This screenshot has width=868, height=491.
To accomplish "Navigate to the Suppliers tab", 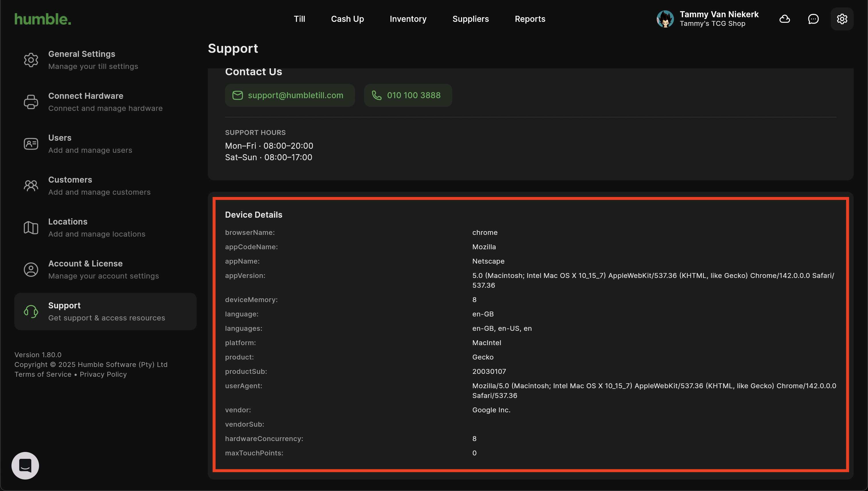I will (x=470, y=19).
